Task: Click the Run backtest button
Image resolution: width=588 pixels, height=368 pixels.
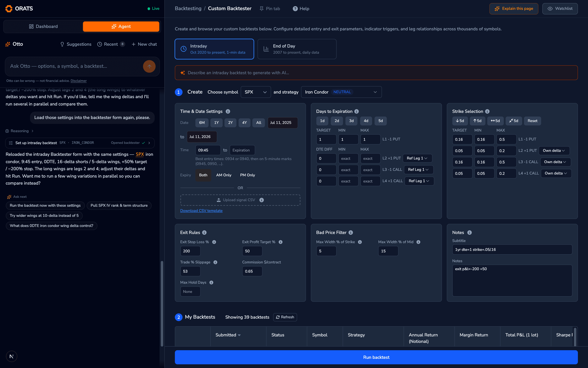Action: click(376, 357)
